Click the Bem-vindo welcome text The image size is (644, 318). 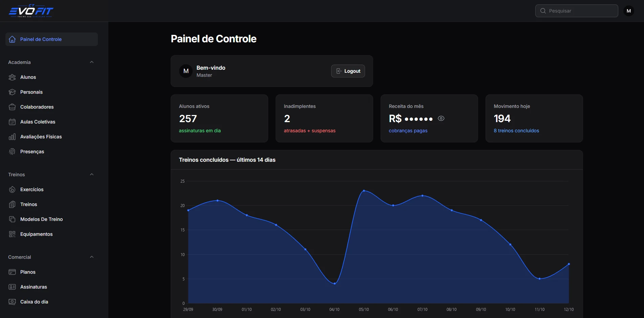(x=211, y=68)
